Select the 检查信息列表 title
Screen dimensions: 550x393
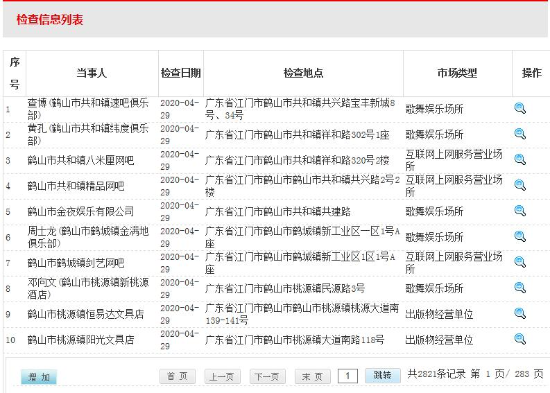coord(49,20)
